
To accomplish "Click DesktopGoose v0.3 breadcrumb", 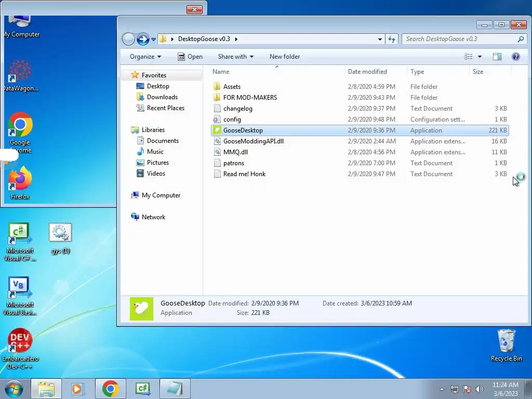I will (204, 39).
